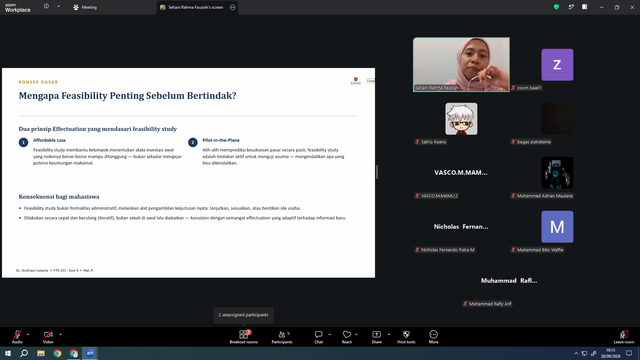
Task: Click numbered circle 1 on slide
Action: (23, 142)
